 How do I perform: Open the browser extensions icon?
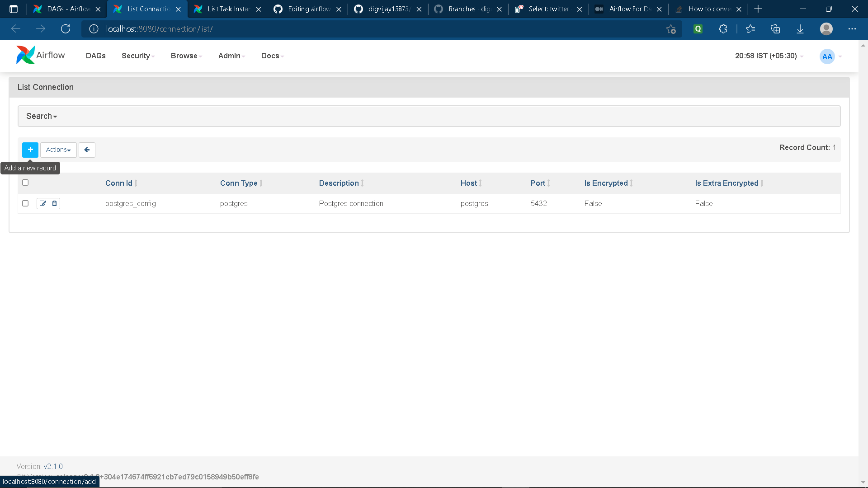coord(723,28)
